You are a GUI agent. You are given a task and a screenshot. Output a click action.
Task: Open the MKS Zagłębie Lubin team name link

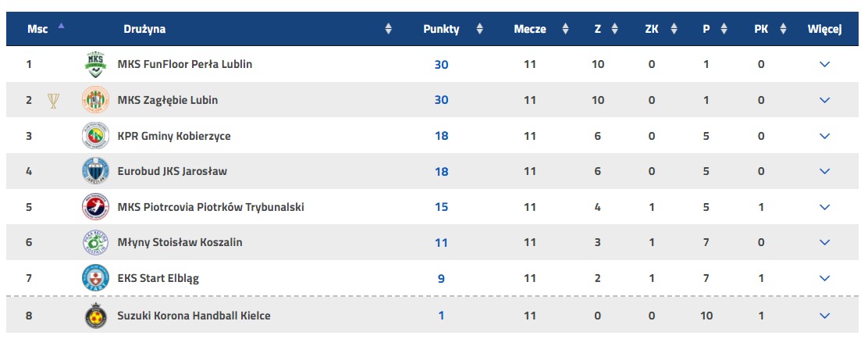click(x=168, y=100)
